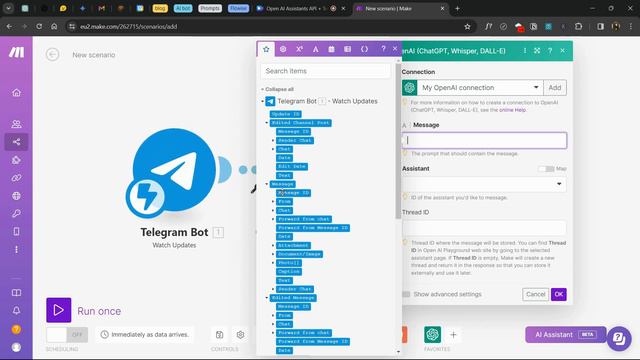This screenshot has height=360, width=640.
Task: Go back using the scenario arrow button
Action: click(x=52, y=54)
